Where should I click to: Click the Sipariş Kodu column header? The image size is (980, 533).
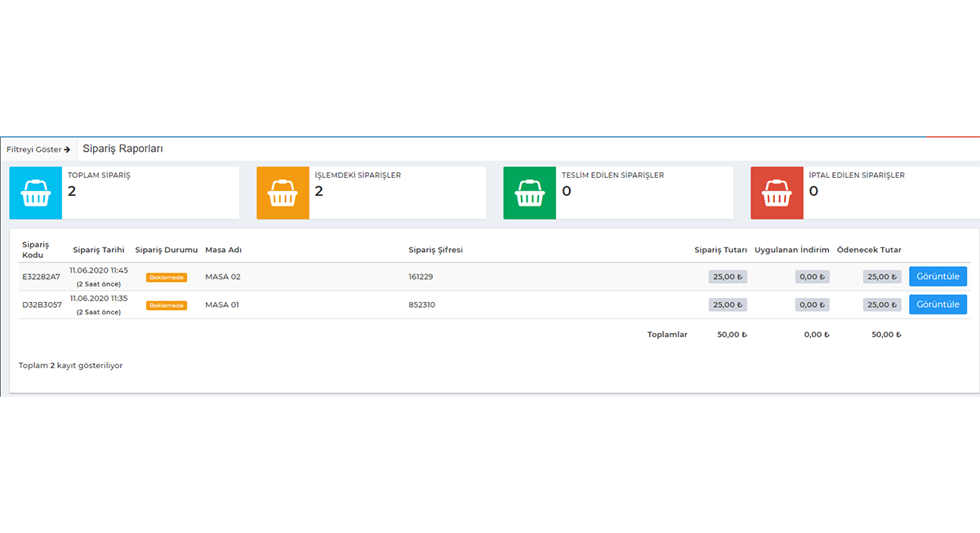(x=36, y=250)
